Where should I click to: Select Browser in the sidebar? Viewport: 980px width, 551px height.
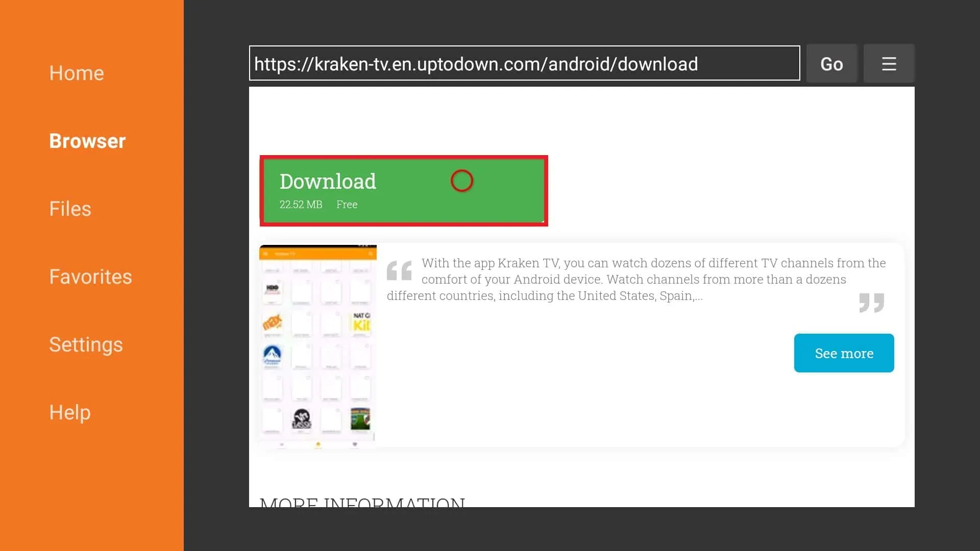point(87,141)
